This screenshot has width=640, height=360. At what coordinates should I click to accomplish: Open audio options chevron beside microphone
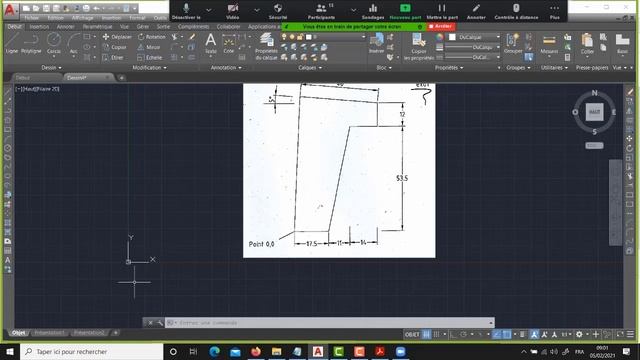pos(209,10)
